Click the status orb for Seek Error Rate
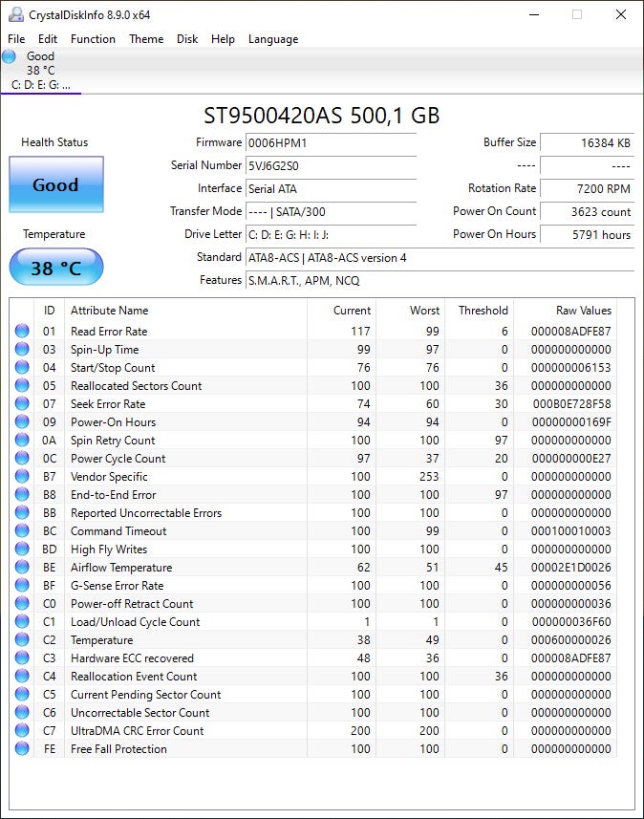644x819 pixels. (22, 404)
